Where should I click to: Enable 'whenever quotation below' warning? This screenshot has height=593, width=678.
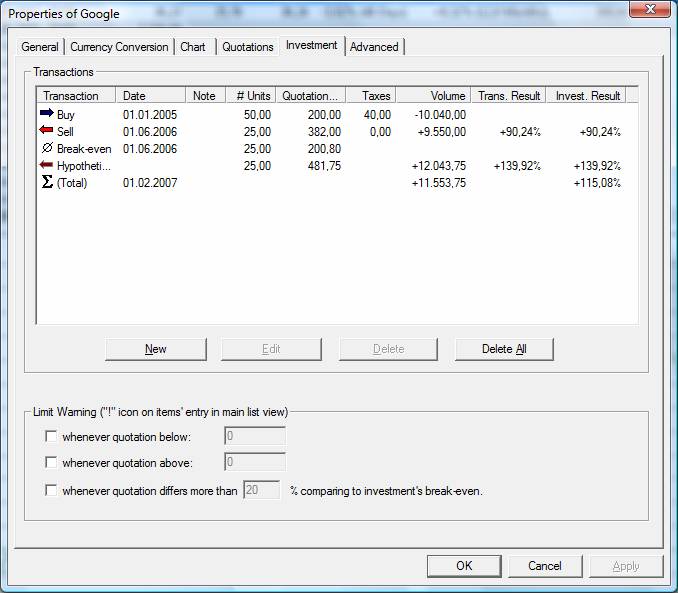(x=51, y=436)
